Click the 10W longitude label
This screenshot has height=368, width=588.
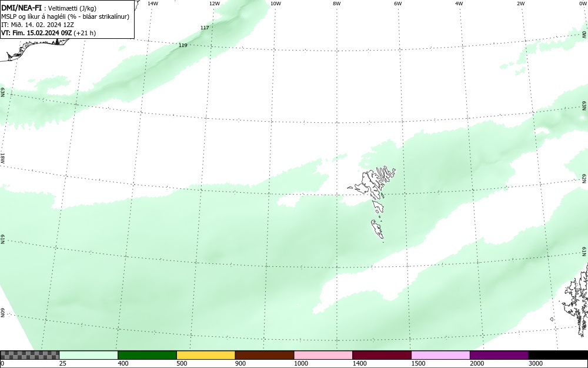click(x=276, y=4)
